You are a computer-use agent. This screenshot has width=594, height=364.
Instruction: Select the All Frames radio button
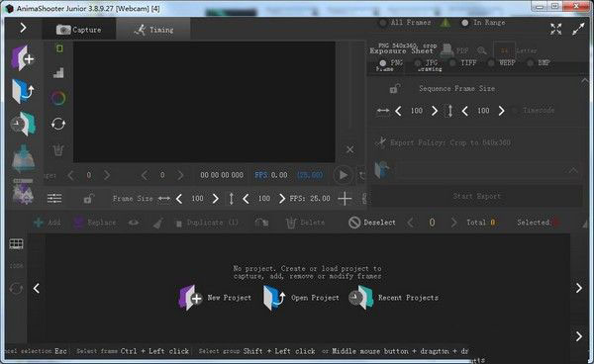pos(382,23)
